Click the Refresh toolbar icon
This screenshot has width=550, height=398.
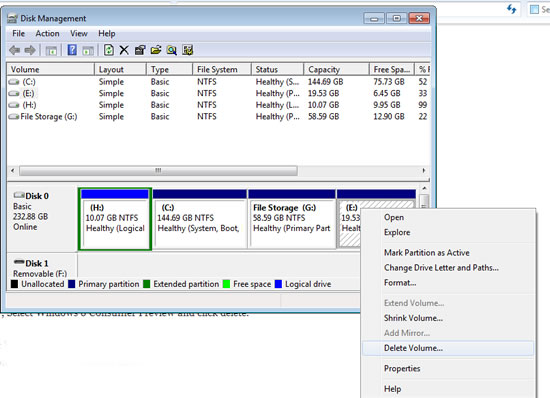tap(109, 50)
